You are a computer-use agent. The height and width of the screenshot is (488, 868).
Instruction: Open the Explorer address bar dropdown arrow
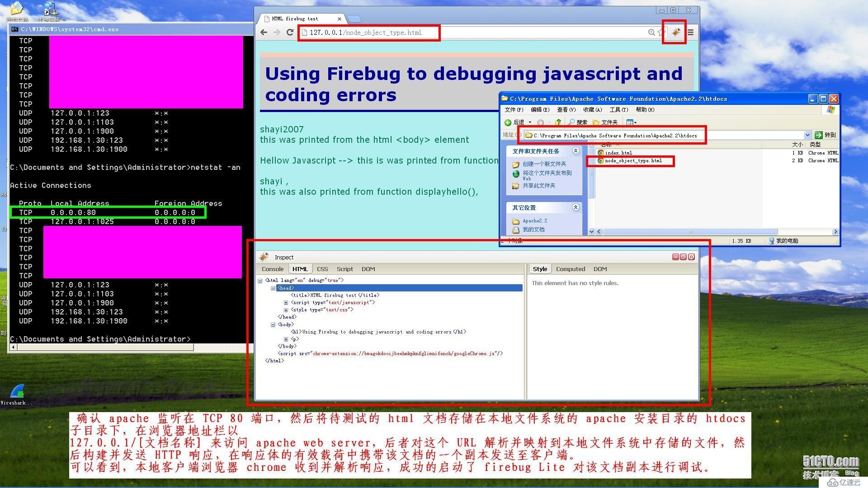[807, 135]
